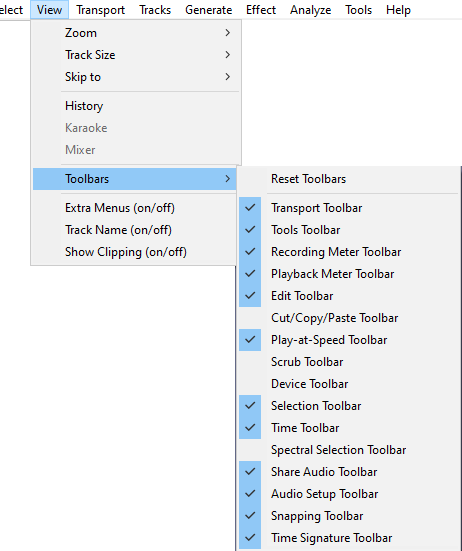Viewport: 462px width, 551px height.
Task: Uncheck Selection Toolbar
Action: click(x=349, y=406)
